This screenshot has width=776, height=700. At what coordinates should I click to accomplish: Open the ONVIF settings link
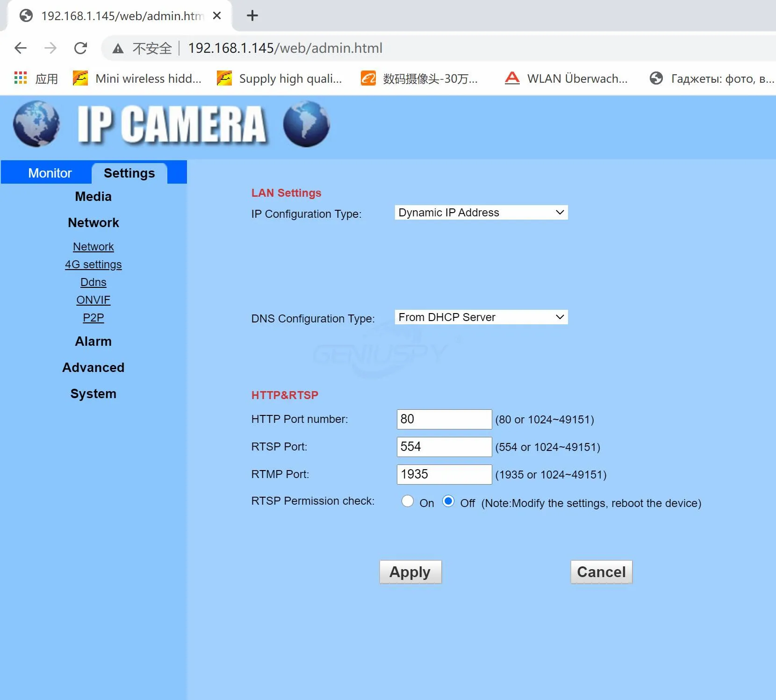tap(93, 300)
